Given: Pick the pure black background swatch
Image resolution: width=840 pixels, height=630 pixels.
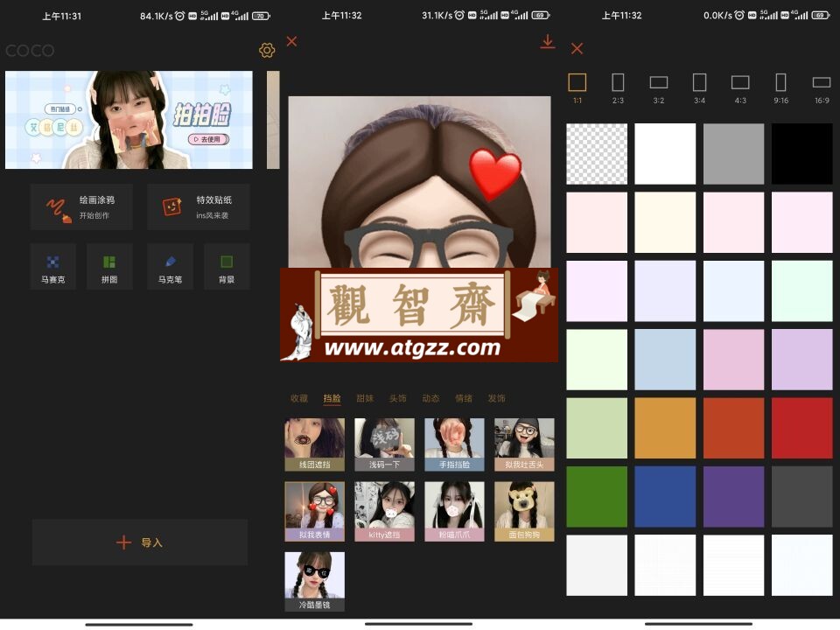Looking at the screenshot, I should (802, 154).
